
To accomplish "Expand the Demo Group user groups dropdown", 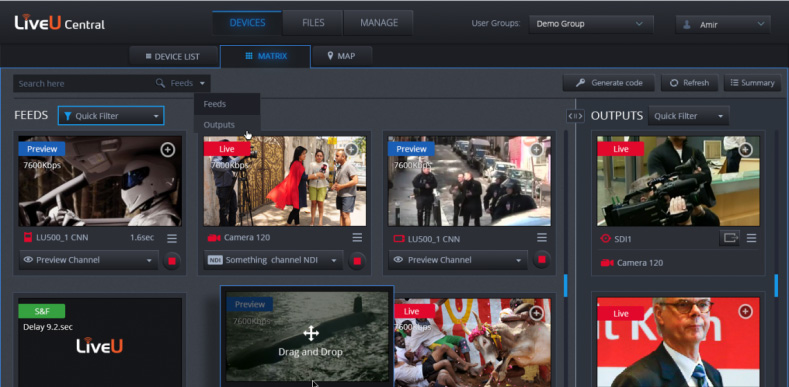I will 591,24.
